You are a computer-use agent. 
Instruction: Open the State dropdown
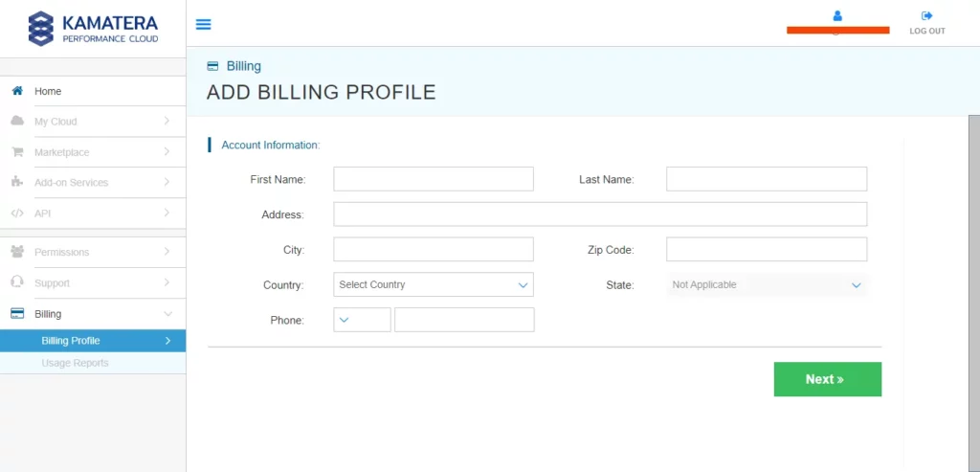(767, 284)
